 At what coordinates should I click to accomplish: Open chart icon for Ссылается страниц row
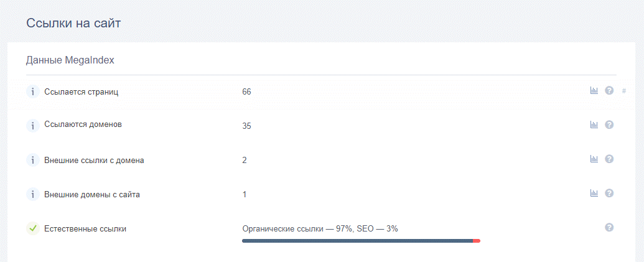(x=594, y=91)
